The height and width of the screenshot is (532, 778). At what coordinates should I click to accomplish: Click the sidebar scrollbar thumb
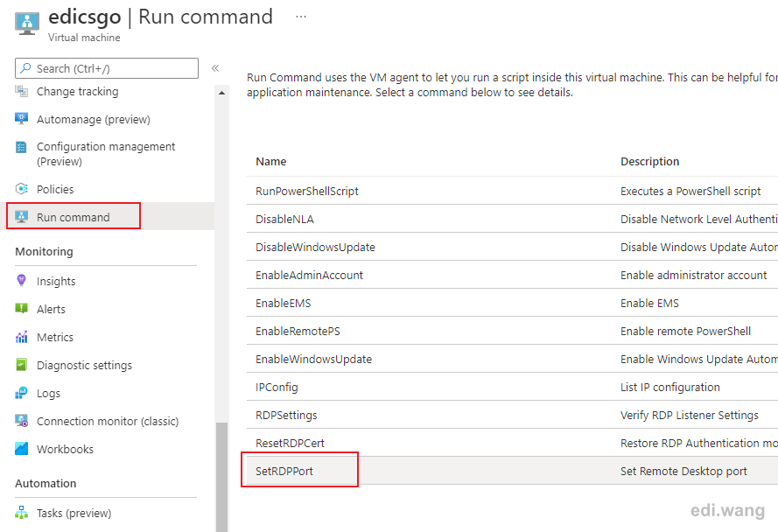[x=221, y=476]
